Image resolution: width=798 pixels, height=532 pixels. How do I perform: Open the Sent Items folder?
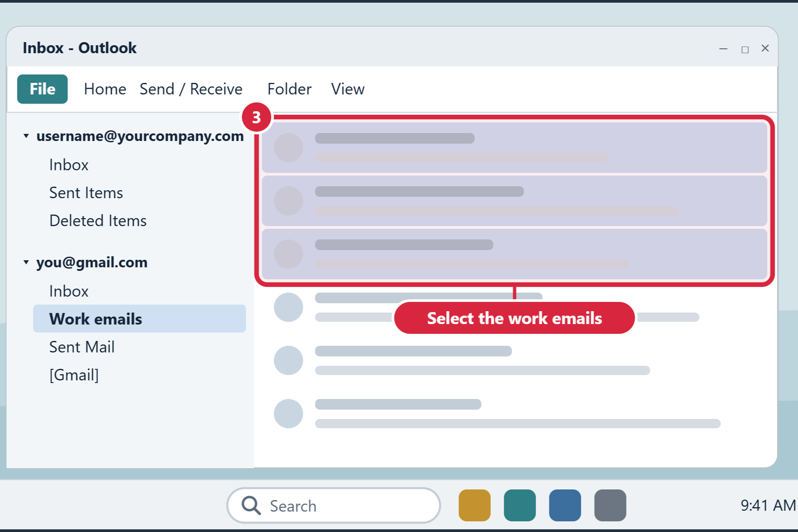pos(86,193)
